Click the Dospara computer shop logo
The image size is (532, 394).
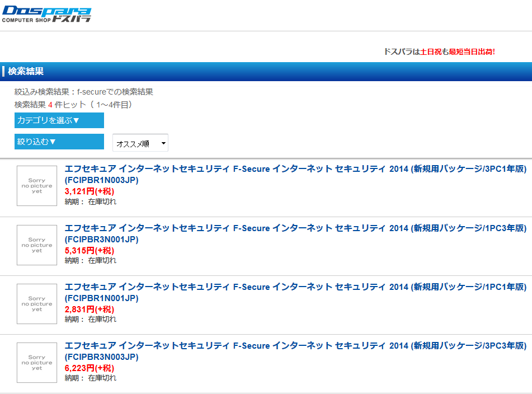click(x=46, y=14)
